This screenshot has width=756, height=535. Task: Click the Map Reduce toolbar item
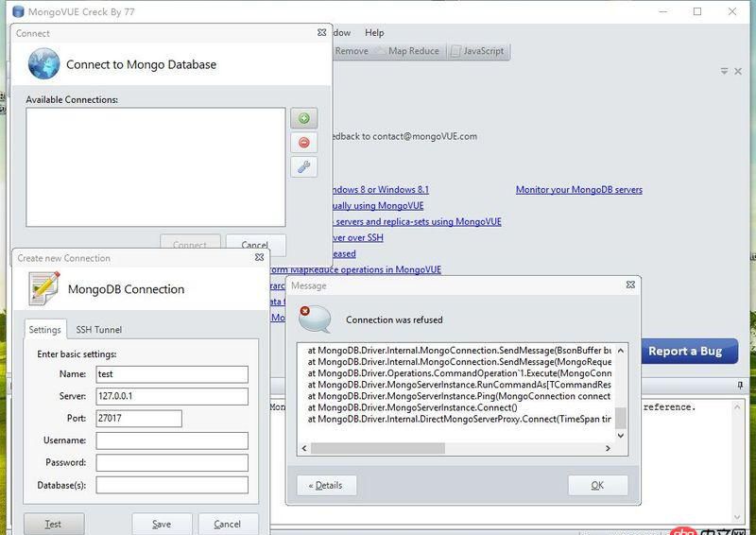[408, 51]
